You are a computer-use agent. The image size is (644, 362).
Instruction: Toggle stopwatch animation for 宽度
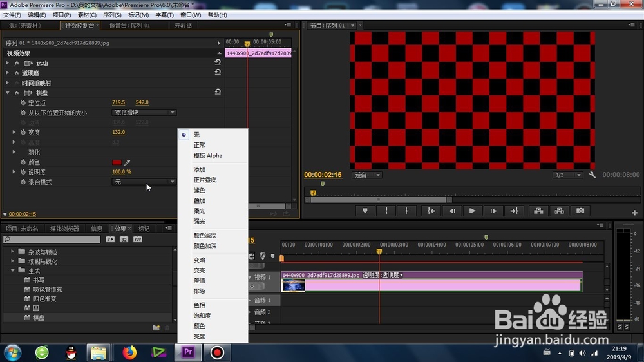click(x=23, y=132)
